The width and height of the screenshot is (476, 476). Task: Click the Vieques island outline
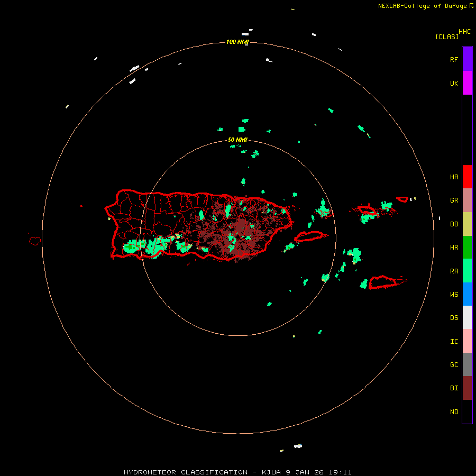click(x=309, y=236)
